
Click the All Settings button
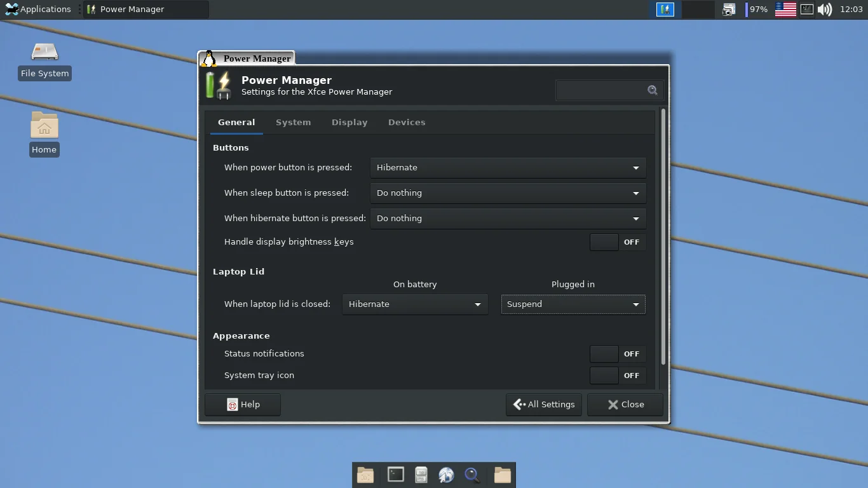point(544,405)
